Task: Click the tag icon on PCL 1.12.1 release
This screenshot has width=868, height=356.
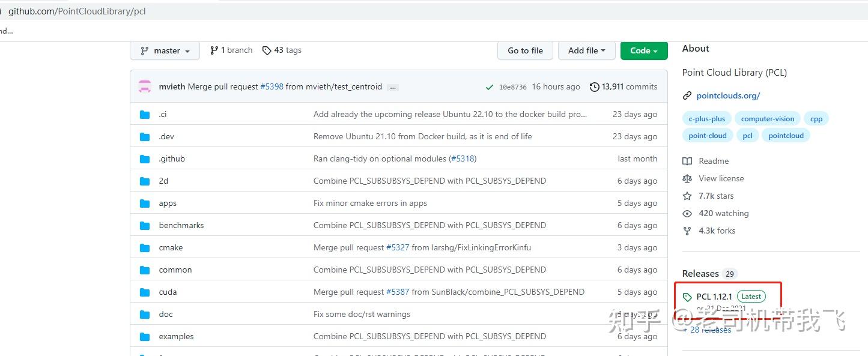Action: (687, 296)
